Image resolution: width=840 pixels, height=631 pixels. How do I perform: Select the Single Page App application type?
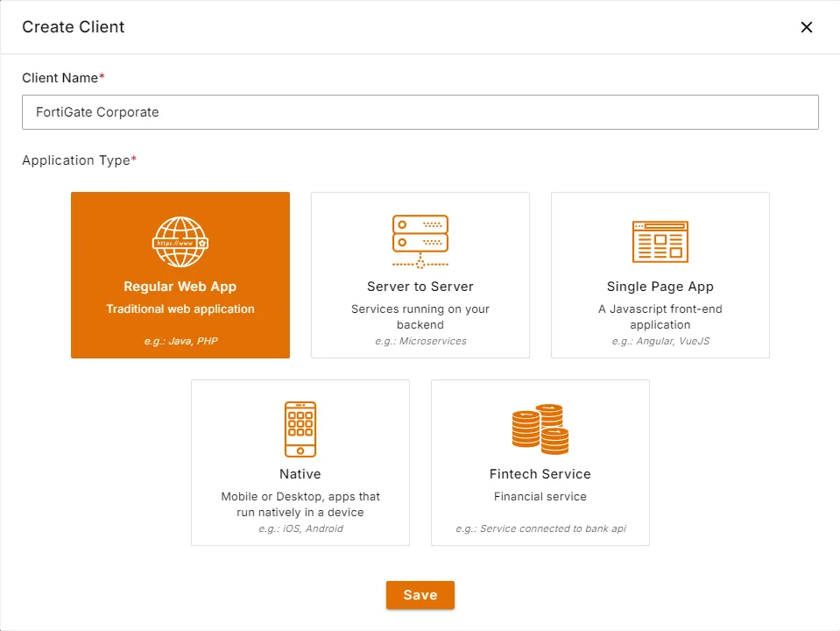point(660,274)
